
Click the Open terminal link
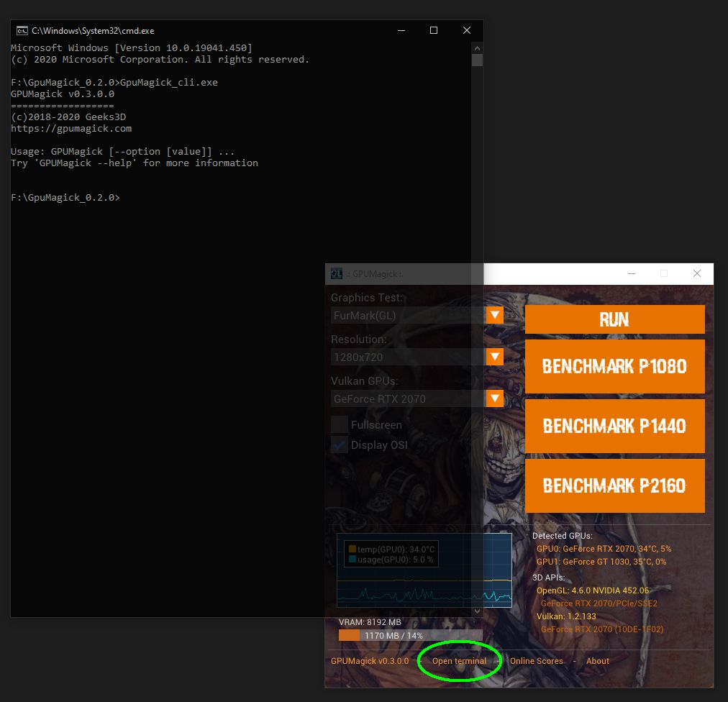459,661
